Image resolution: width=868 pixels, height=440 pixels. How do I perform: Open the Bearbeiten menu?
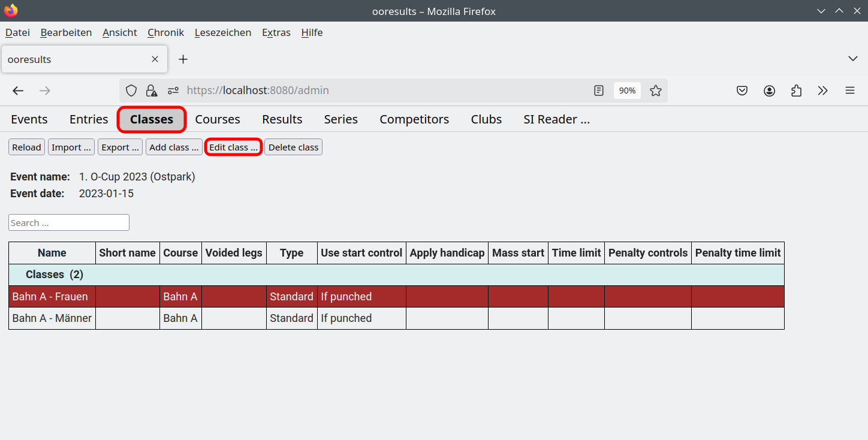pyautogui.click(x=66, y=32)
